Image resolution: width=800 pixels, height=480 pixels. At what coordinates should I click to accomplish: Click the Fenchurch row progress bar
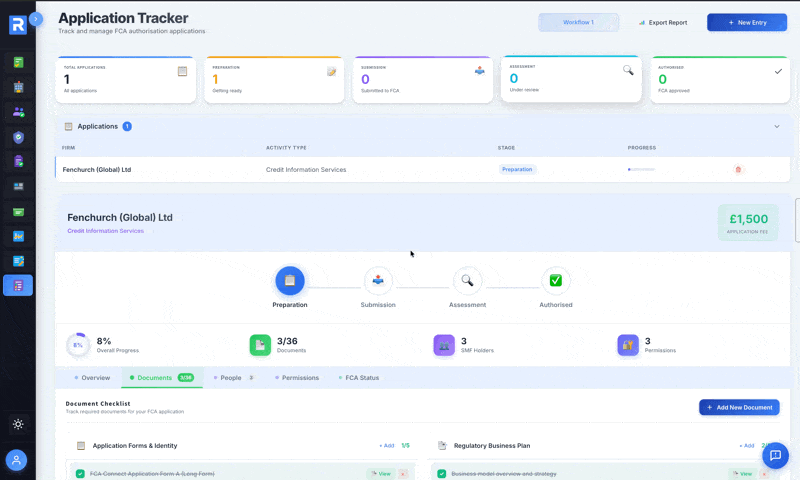[641, 169]
